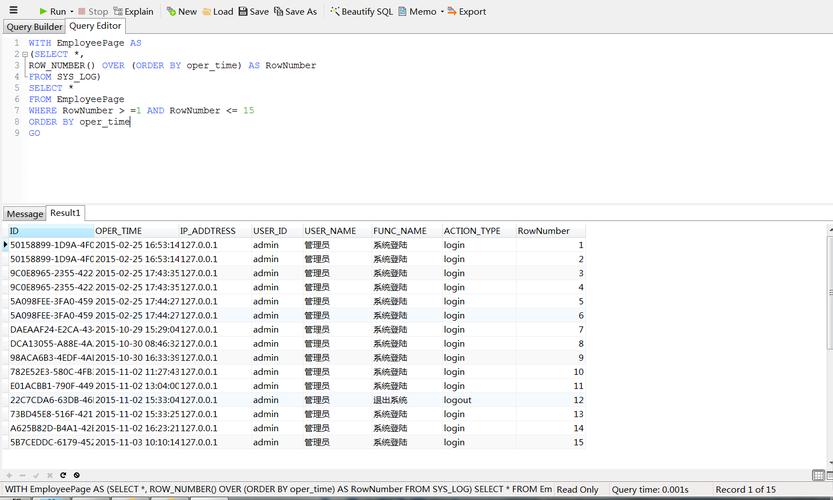The height and width of the screenshot is (500, 833).
Task: Switch to grid view in status bar
Action: [817, 475]
